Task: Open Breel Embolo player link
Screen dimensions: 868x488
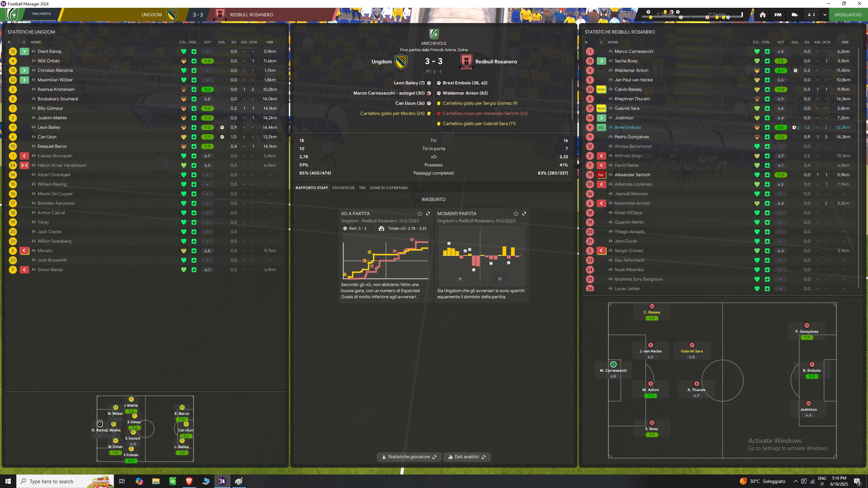Action: pyautogui.click(x=628, y=127)
